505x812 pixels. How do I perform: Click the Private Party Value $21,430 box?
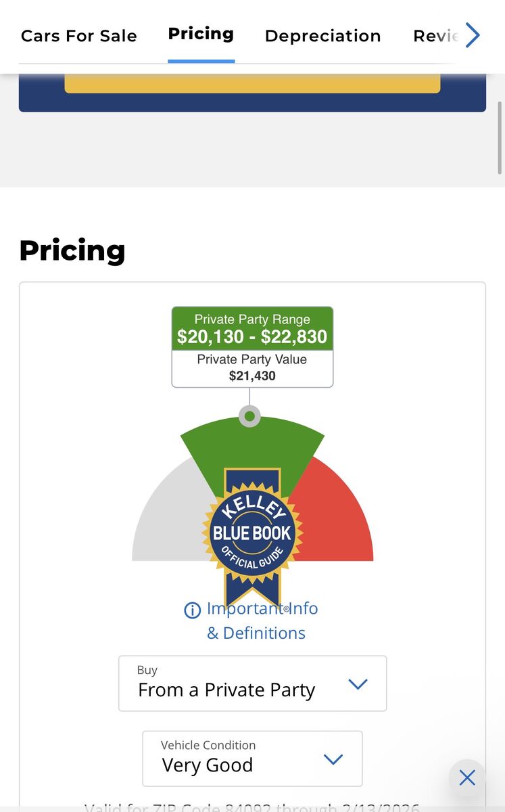(x=252, y=368)
